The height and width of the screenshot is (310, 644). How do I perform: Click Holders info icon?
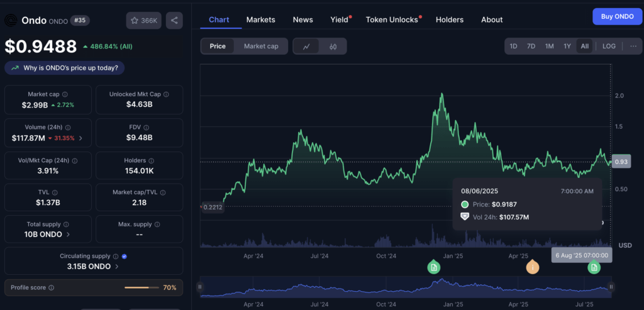pos(151,161)
